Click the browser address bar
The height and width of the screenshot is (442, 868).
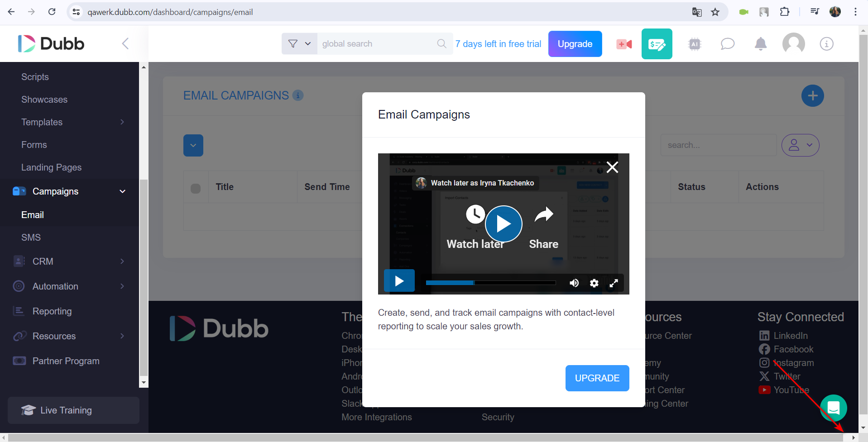[x=385, y=12]
